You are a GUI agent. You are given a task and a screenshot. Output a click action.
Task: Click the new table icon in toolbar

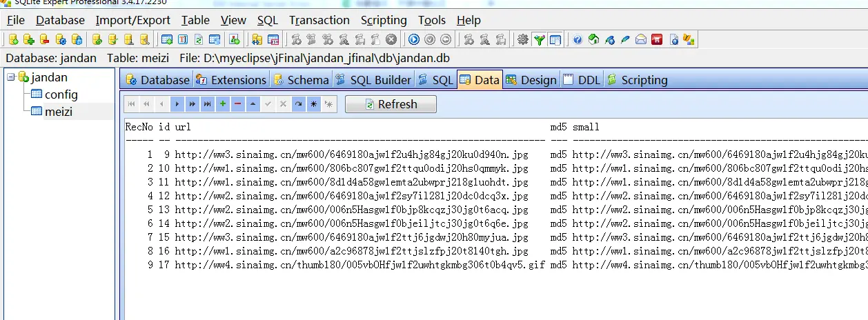pyautogui.click(x=166, y=39)
